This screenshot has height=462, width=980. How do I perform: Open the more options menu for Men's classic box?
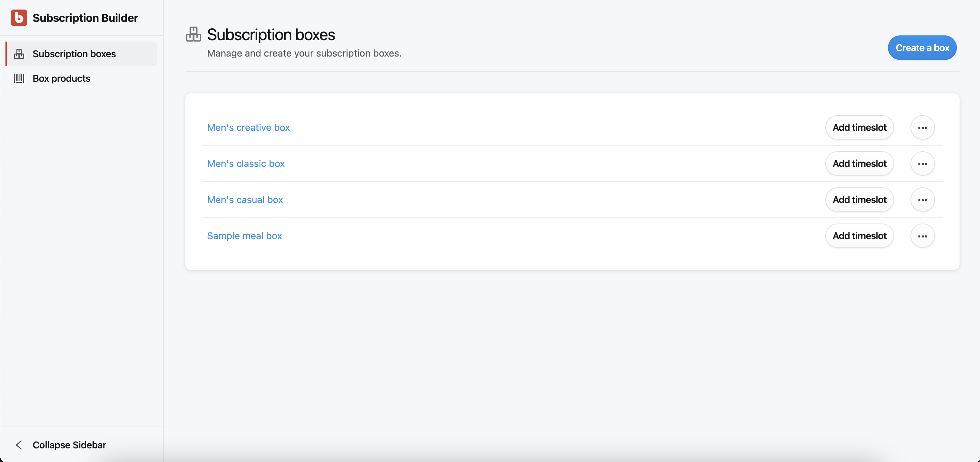922,164
